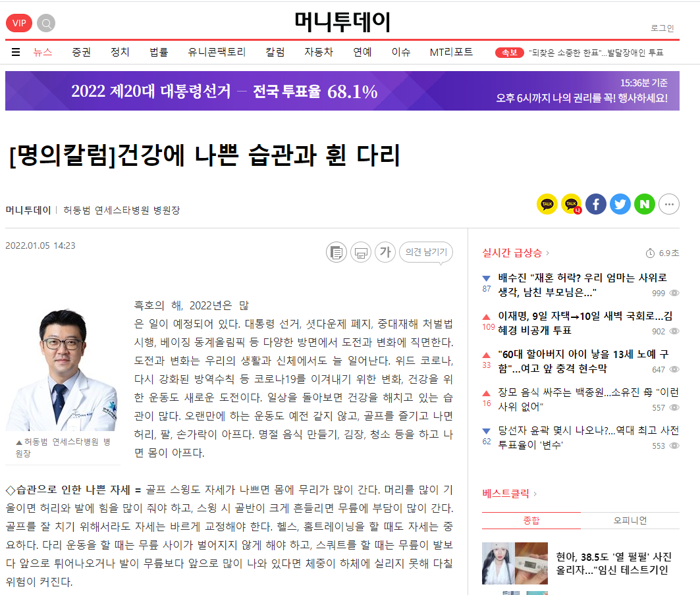Open the 2022 presidential election turnout banner
The height and width of the screenshot is (595, 700).
click(x=342, y=91)
